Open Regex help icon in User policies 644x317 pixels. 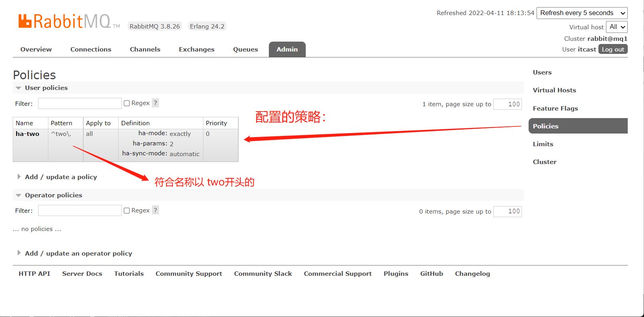click(x=155, y=103)
